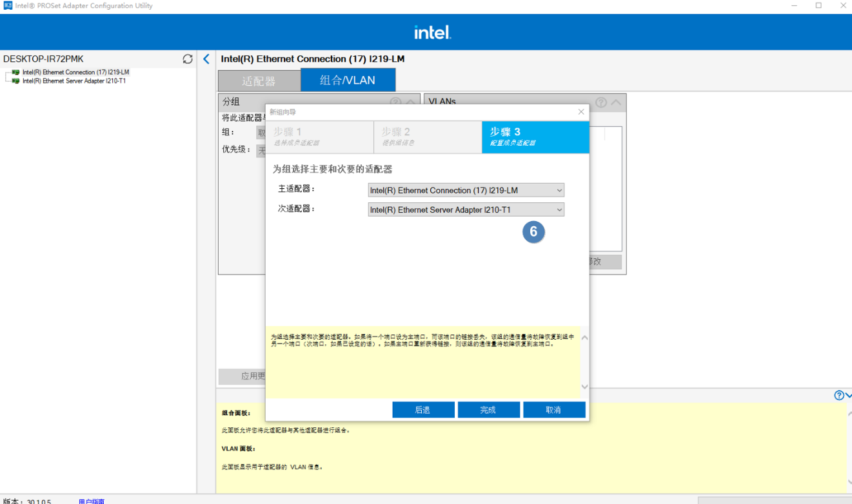Click the VLAN 面板 help heading

(238, 449)
